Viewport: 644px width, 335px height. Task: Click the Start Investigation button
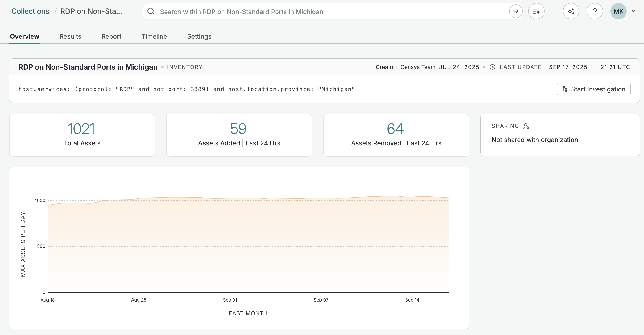pyautogui.click(x=593, y=89)
